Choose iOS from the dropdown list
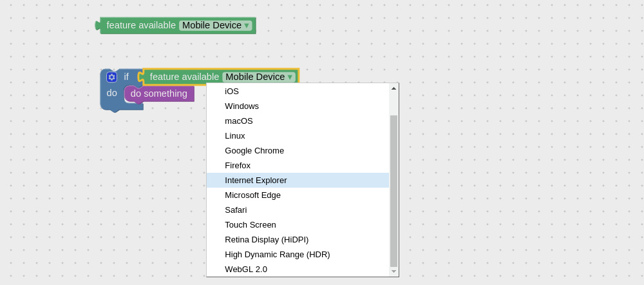Image resolution: width=644 pixels, height=285 pixels. pyautogui.click(x=298, y=92)
